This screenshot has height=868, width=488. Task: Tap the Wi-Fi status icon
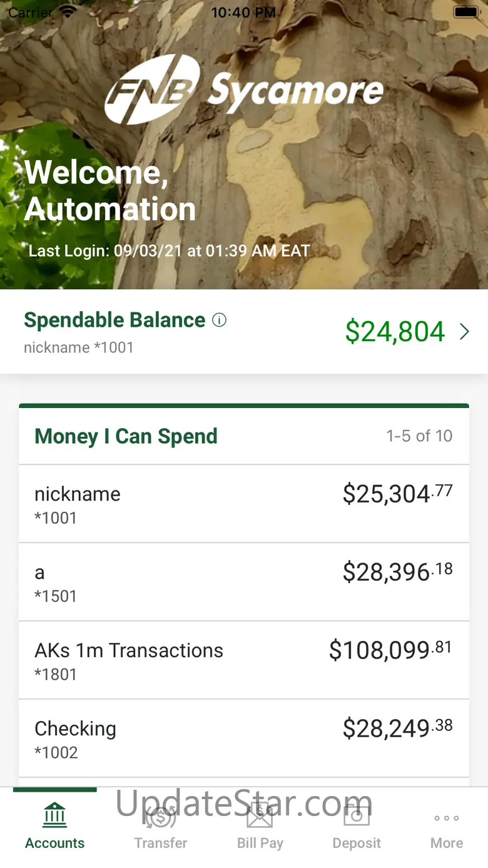point(68,12)
